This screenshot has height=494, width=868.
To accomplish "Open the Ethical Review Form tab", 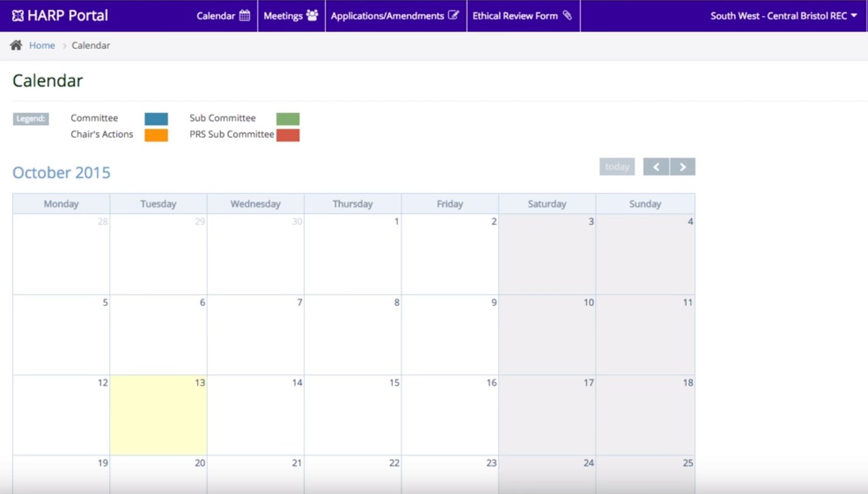I will coord(523,16).
